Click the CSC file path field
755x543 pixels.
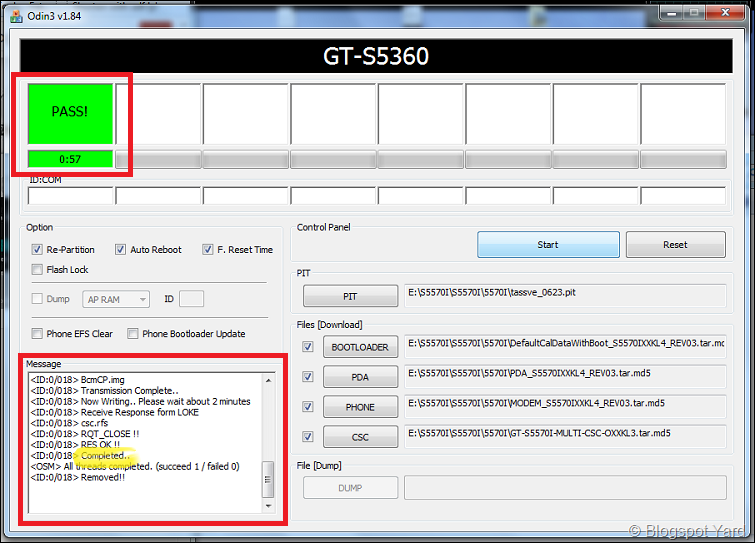point(565,437)
